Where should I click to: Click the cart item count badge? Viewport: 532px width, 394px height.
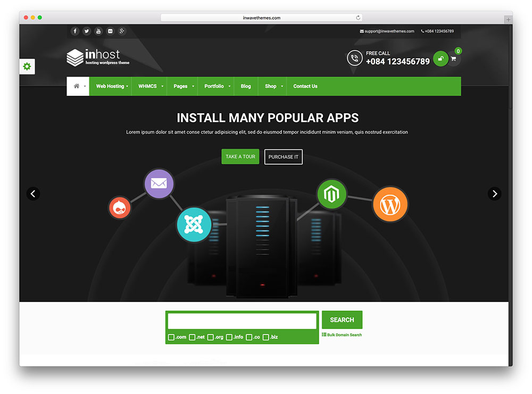coord(458,51)
